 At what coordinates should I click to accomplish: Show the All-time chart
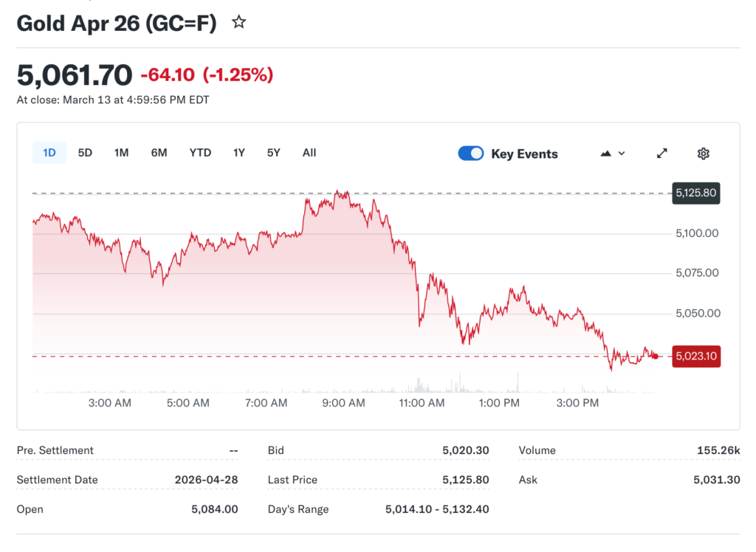click(309, 153)
